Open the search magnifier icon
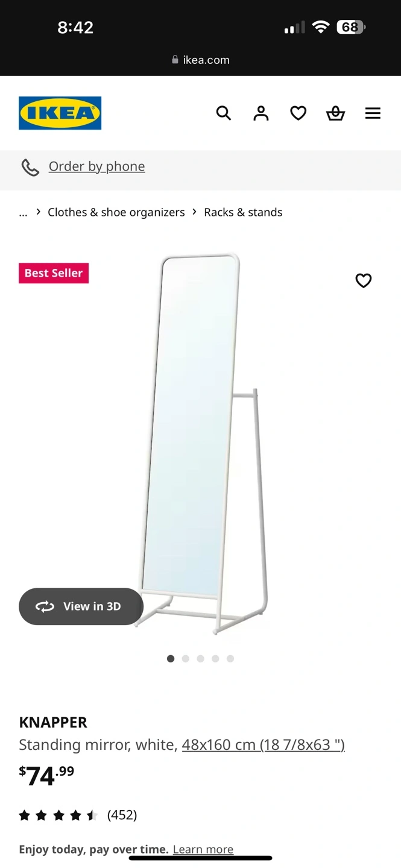The width and height of the screenshot is (401, 868). tap(224, 113)
